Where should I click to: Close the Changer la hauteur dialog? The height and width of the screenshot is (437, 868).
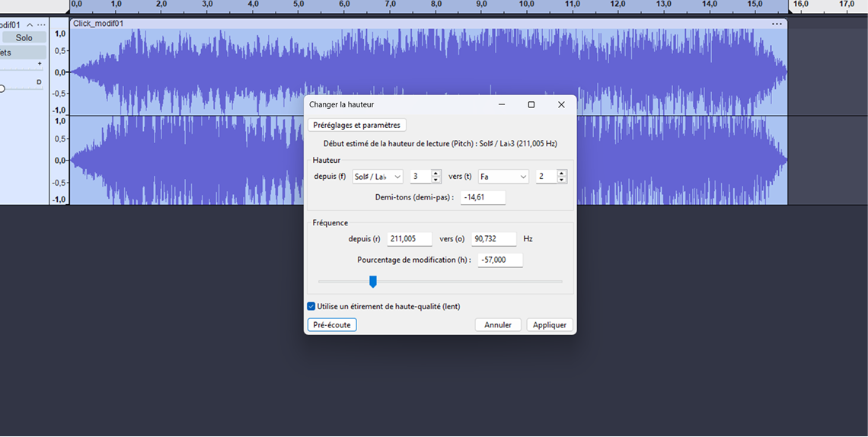[x=561, y=104]
